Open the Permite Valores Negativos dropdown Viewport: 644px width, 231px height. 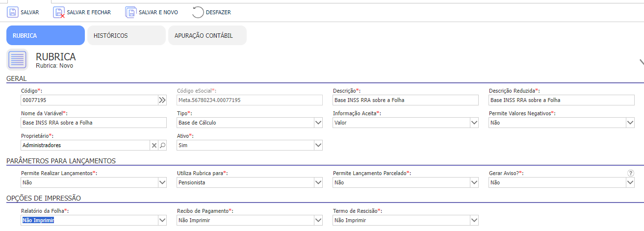630,123
